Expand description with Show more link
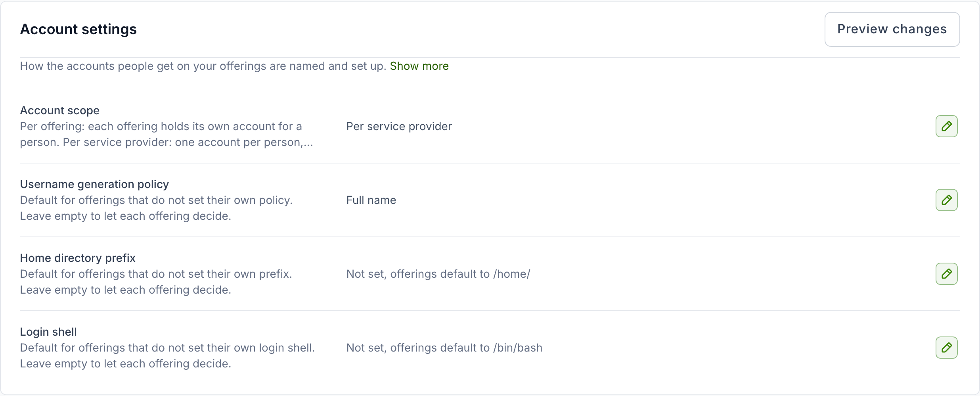 click(x=419, y=66)
